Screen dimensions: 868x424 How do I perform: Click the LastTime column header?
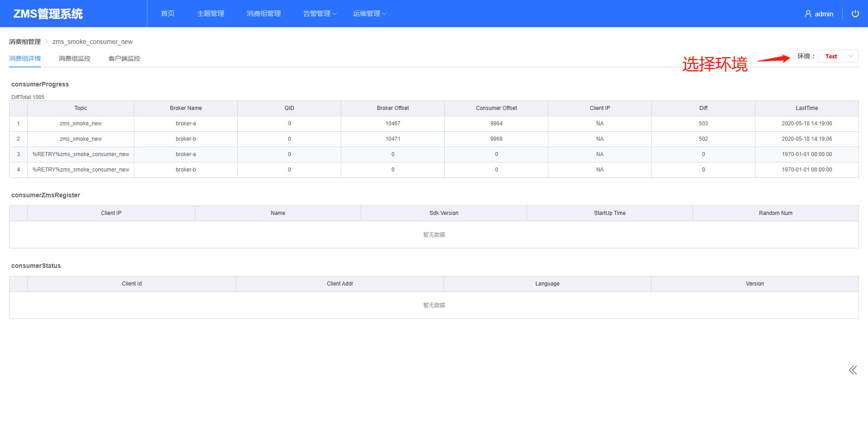pyautogui.click(x=807, y=108)
